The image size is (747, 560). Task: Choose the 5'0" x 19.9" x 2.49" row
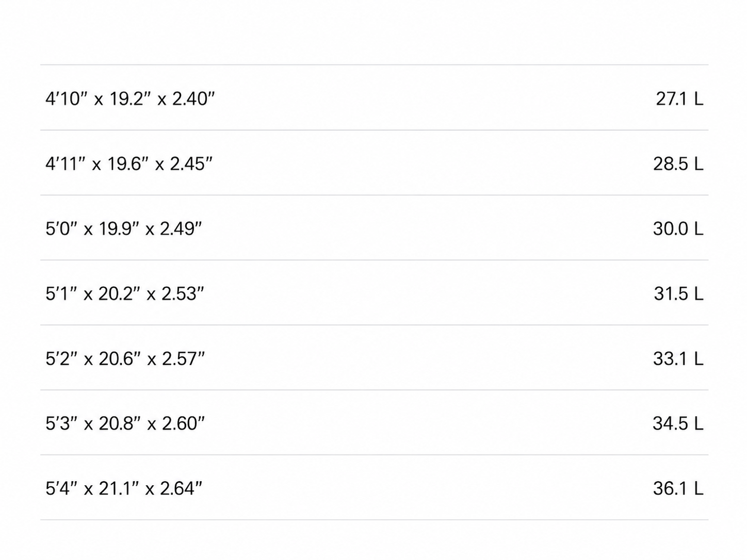(x=374, y=227)
